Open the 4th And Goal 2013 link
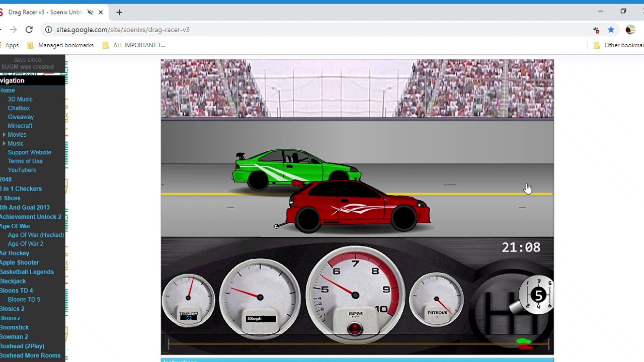 (x=25, y=208)
